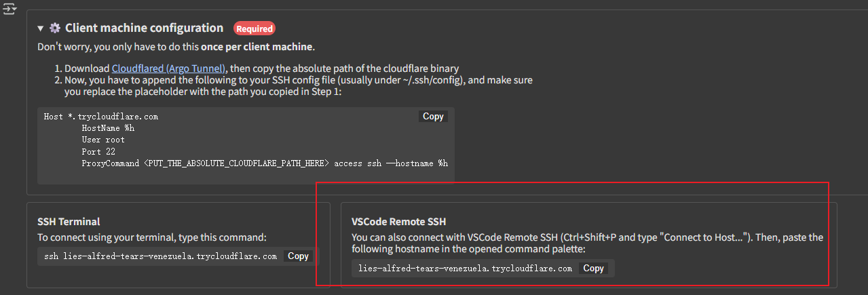
Task: Click the ssh lies-alfred-tears-venezuela command text
Action: (x=160, y=256)
